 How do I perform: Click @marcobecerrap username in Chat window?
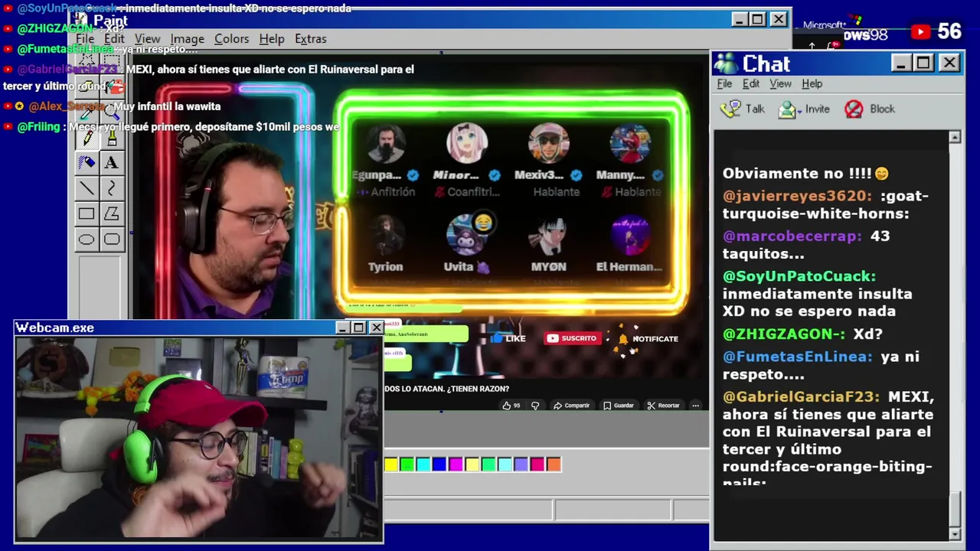point(792,236)
